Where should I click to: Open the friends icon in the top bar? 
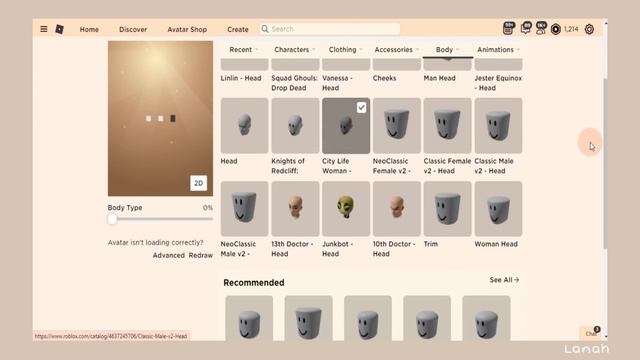tap(541, 28)
